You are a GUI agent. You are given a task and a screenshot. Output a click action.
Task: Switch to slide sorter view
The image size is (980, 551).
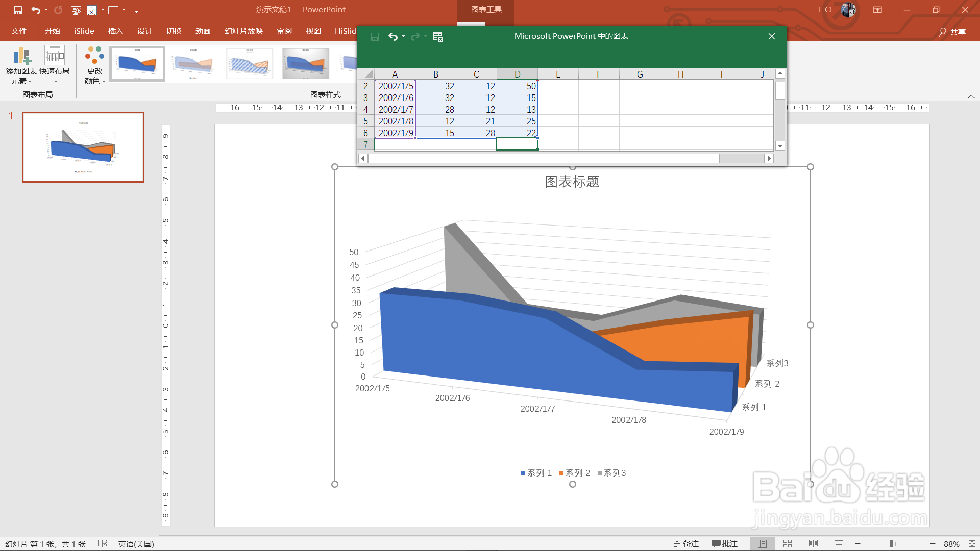tap(788, 544)
